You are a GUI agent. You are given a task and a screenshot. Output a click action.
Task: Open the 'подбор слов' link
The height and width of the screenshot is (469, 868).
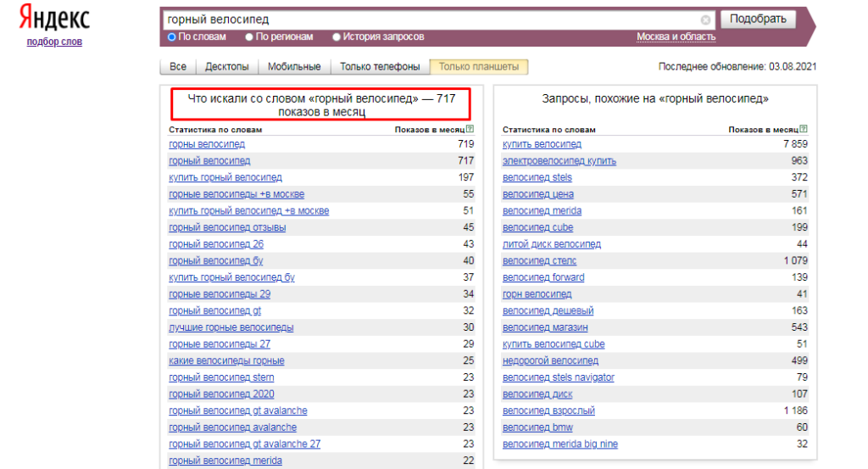(x=54, y=42)
